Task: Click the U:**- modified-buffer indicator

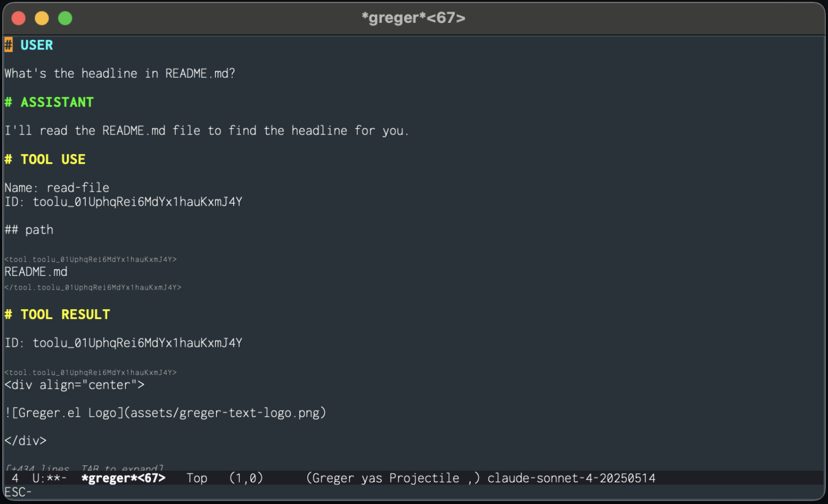Action: click(49, 478)
